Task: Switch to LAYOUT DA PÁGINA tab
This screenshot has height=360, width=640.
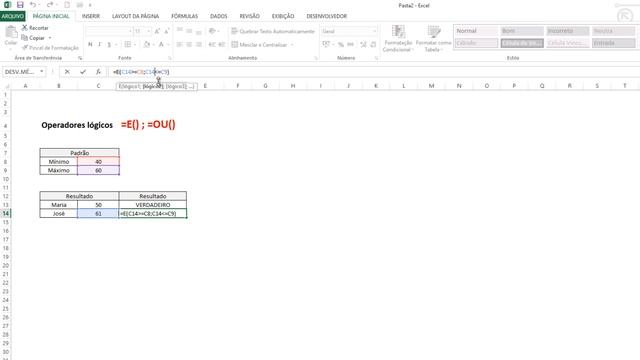Action: pyautogui.click(x=136, y=16)
